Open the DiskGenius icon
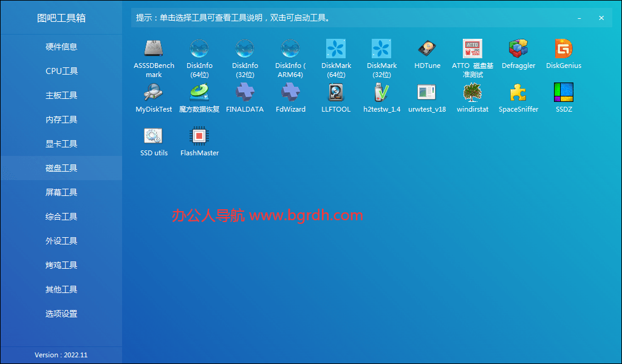The height and width of the screenshot is (364, 622). tap(564, 49)
